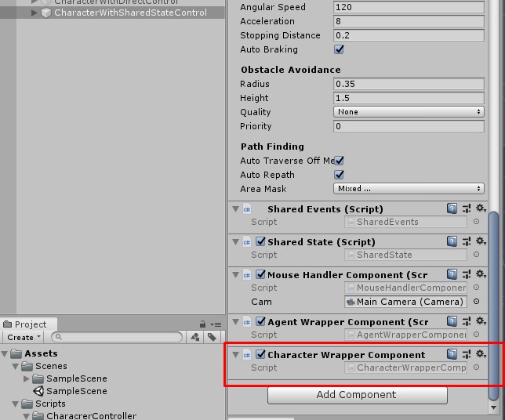Screen dimensions: 505x420
Task: Expand SampleScene folder
Action: 27,378
